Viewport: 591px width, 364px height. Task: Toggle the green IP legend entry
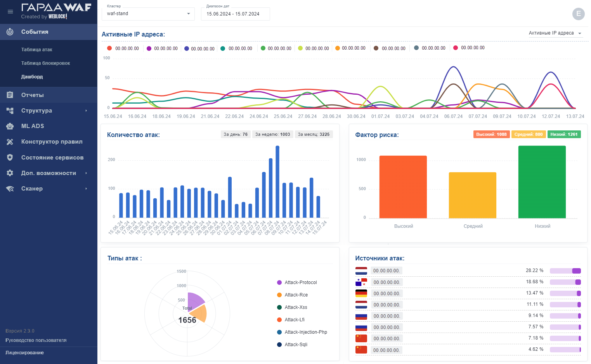coord(276,49)
